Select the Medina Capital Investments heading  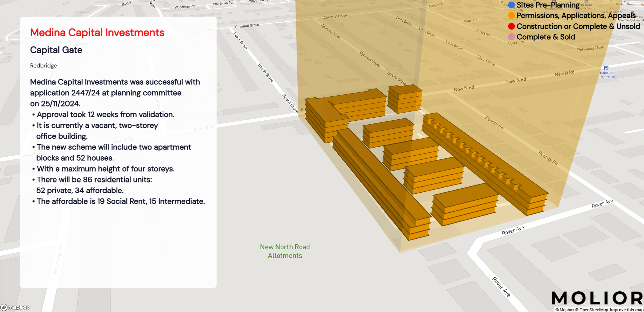coord(97,33)
